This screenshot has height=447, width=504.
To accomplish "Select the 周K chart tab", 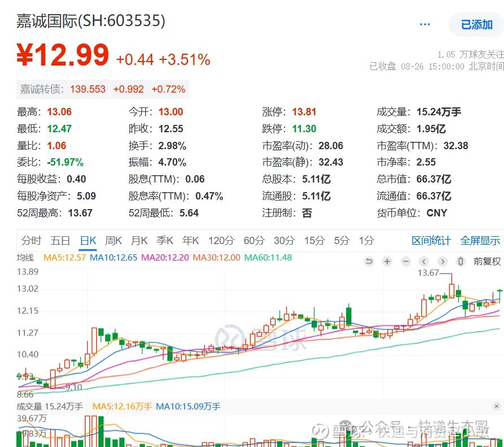I will tap(114, 240).
